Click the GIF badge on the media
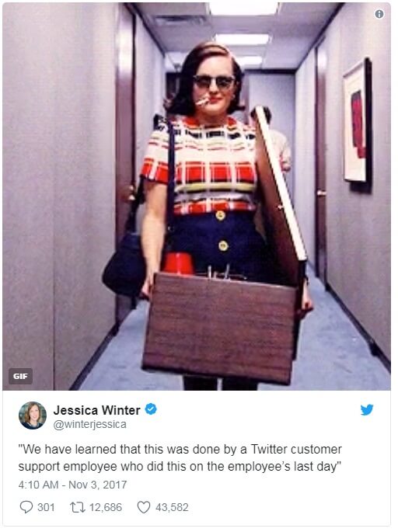 click(x=20, y=376)
